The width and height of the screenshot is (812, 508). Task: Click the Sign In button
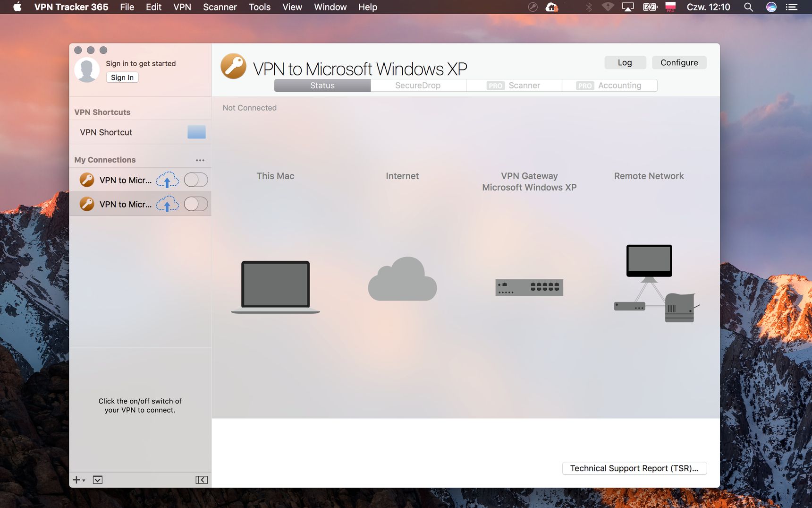[x=122, y=77]
